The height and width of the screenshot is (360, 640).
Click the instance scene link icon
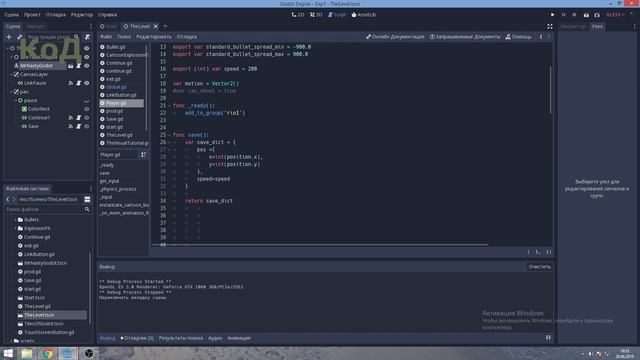(x=20, y=37)
